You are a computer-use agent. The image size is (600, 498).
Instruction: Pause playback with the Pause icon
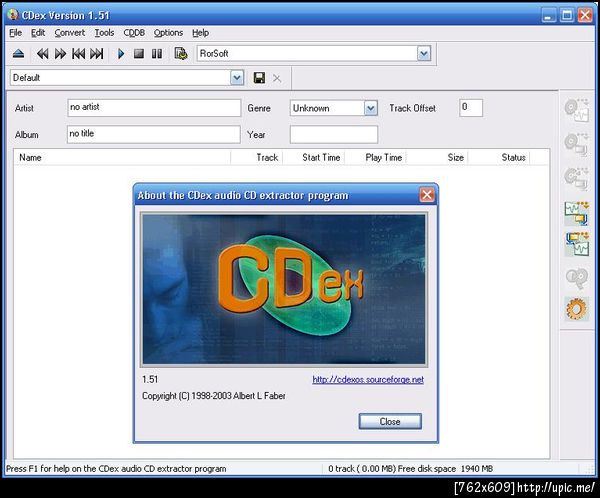click(157, 54)
